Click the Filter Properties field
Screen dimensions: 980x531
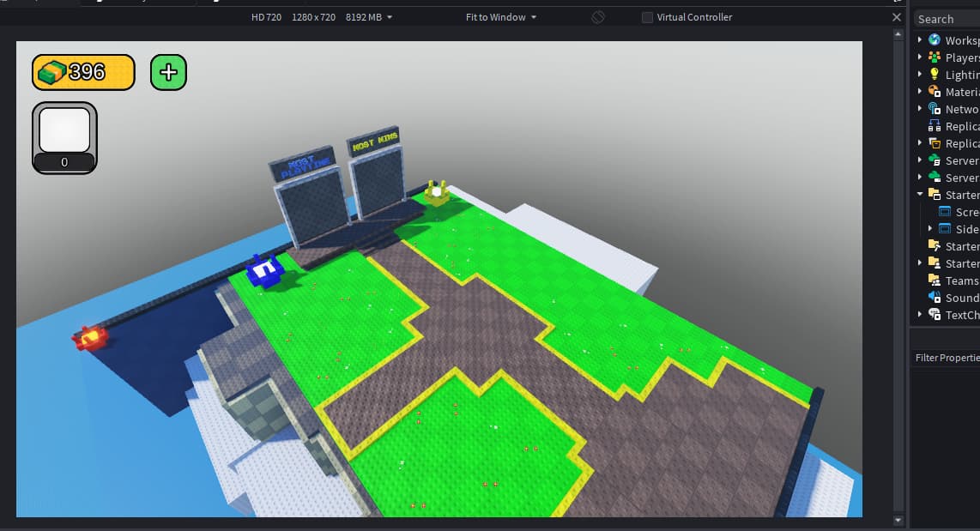945,358
